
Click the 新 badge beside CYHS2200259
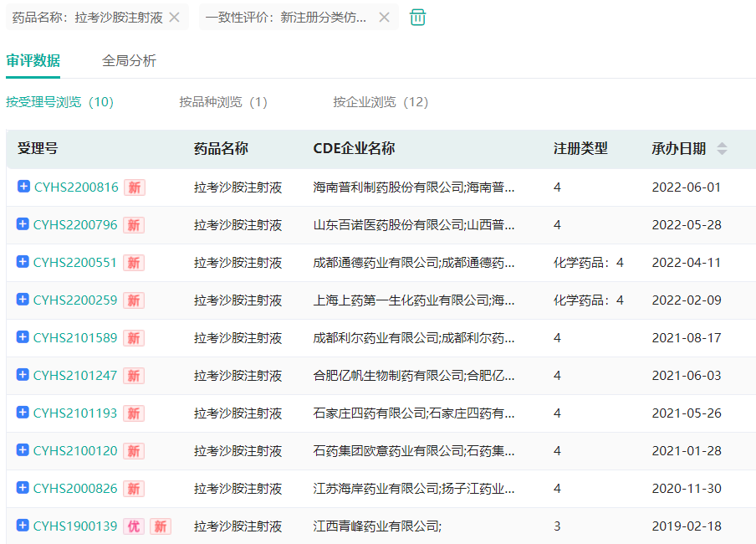click(x=133, y=300)
